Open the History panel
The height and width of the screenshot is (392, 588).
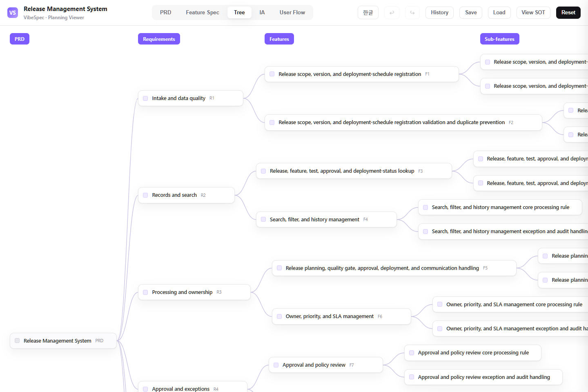439,13
